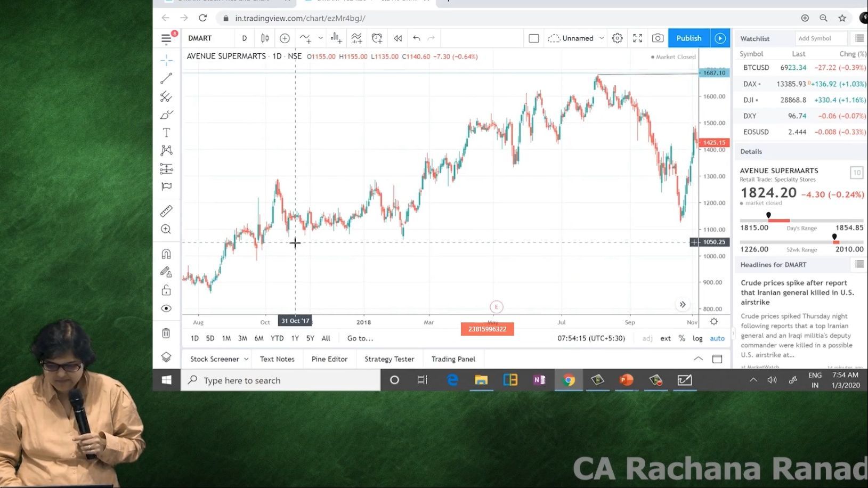
Task: Select the chart layout square icon
Action: 534,38
